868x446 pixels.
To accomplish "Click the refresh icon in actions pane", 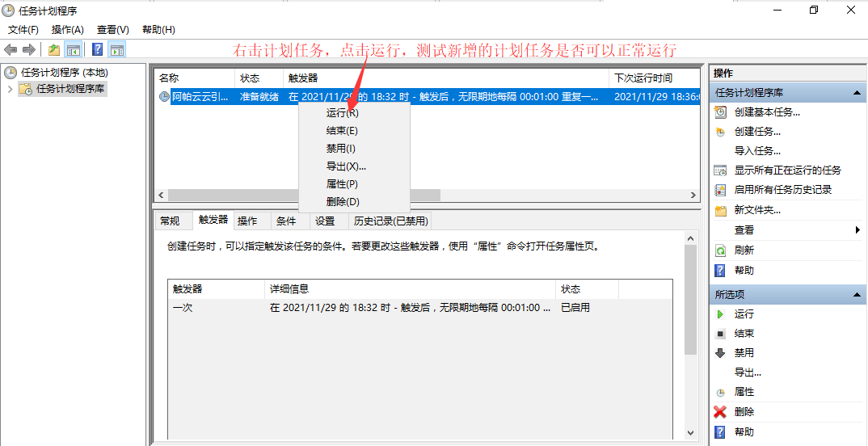I will coord(720,250).
